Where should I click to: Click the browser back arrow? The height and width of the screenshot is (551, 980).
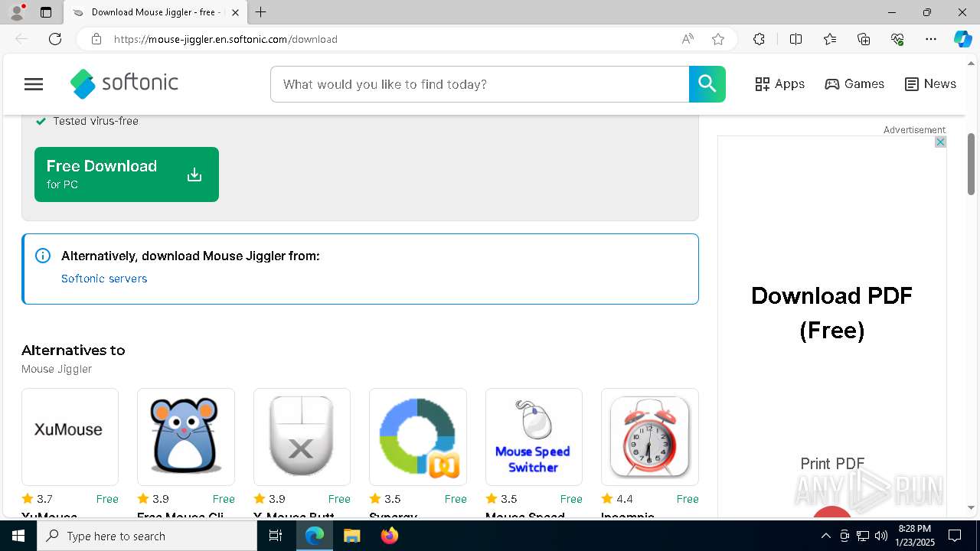click(21, 39)
